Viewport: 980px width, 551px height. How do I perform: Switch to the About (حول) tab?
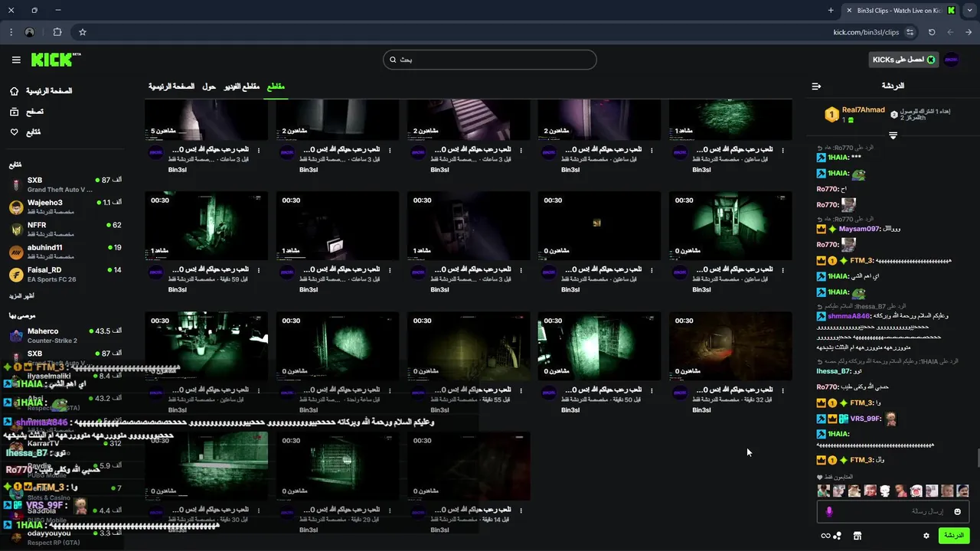209,86
